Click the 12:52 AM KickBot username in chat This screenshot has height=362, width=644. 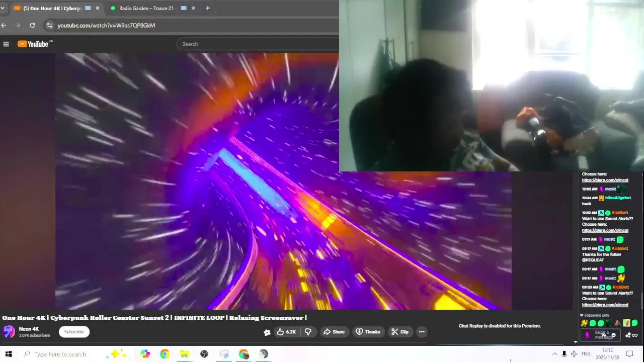[620, 213]
